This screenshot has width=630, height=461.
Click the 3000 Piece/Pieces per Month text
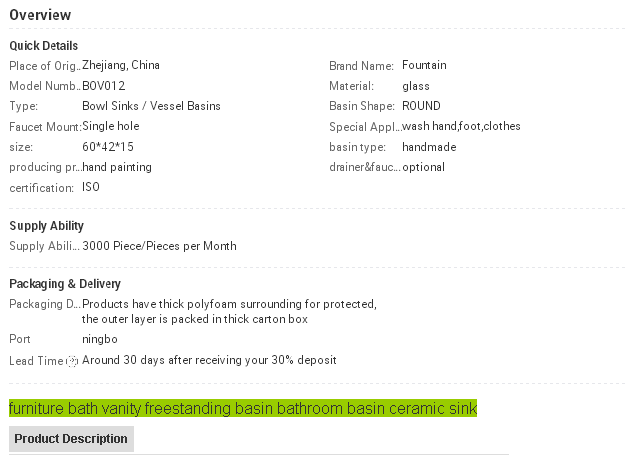(159, 246)
